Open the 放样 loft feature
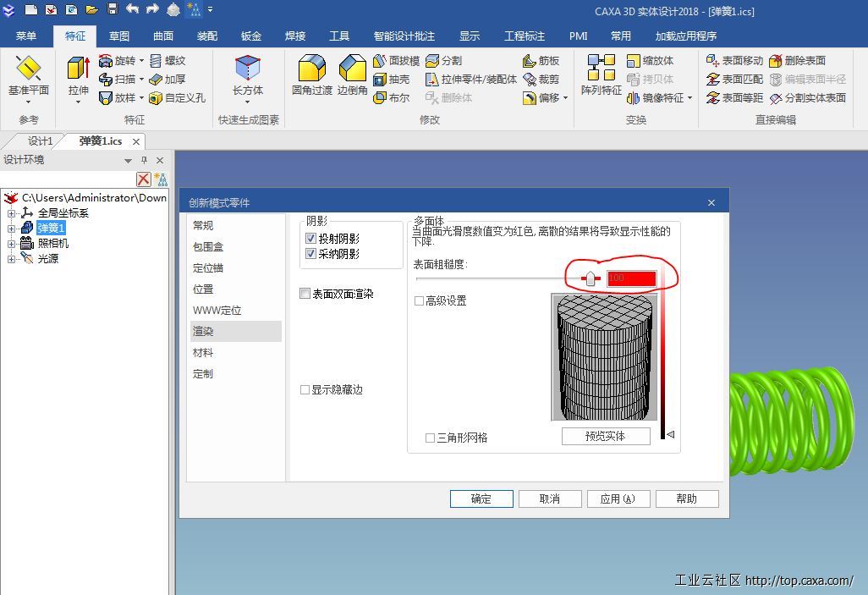 click(x=117, y=98)
